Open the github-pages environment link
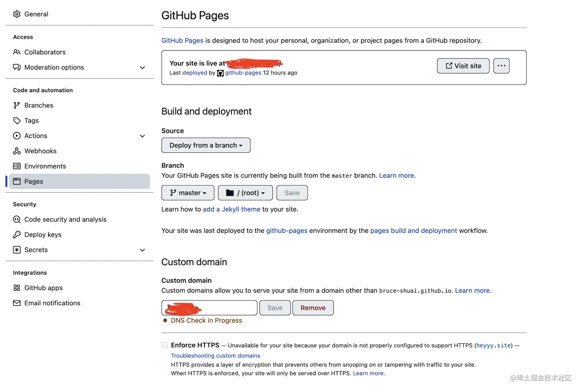This screenshot has height=392, width=582. (287, 231)
